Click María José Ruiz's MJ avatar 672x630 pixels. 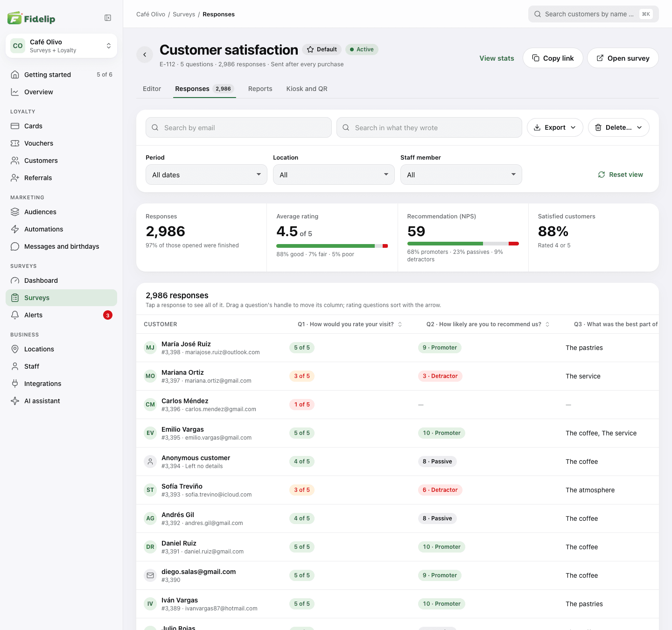point(150,348)
